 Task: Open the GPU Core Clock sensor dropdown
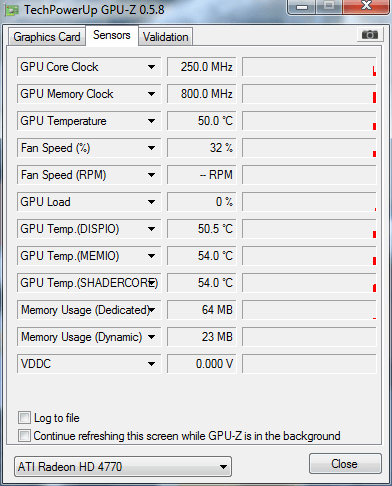click(151, 67)
